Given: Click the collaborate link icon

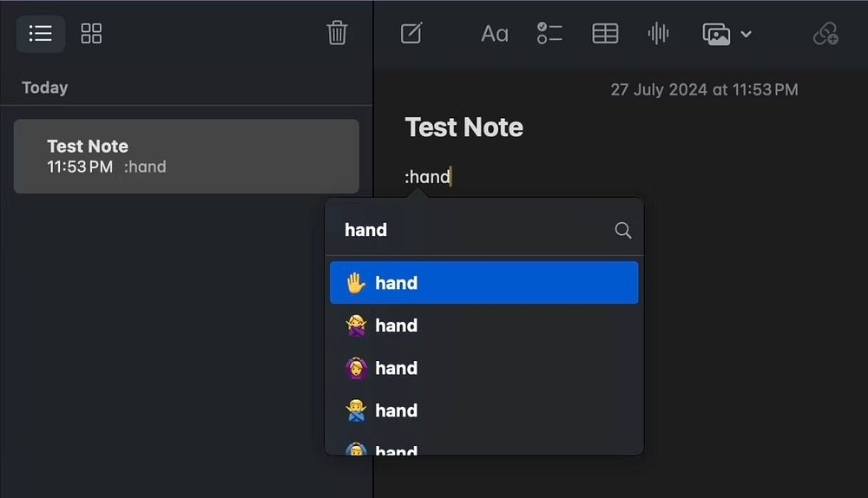Looking at the screenshot, I should tap(825, 34).
